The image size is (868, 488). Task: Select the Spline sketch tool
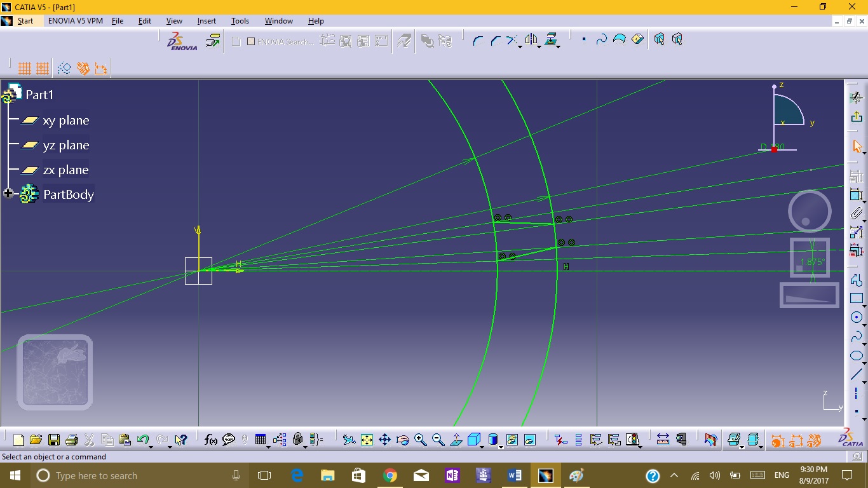point(857,337)
